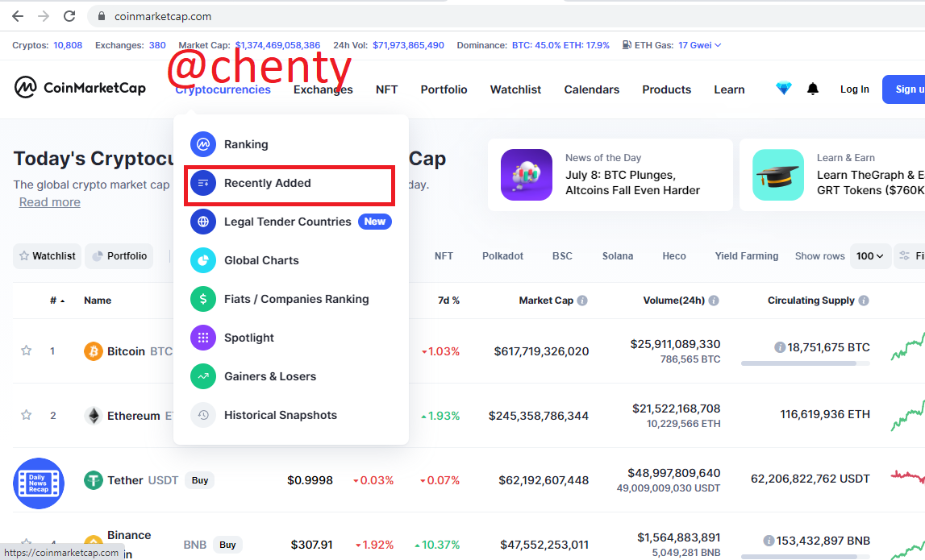The image size is (925, 560).
Task: Click the ETH Gas pump icon
Action: (627, 45)
